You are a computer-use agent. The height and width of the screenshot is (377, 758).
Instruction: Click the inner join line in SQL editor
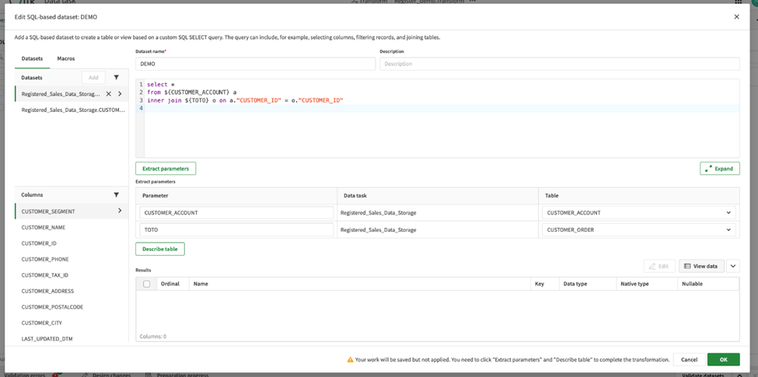point(245,101)
